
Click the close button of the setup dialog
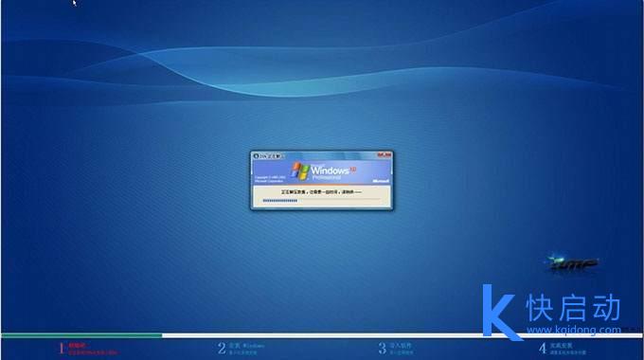coord(384,155)
